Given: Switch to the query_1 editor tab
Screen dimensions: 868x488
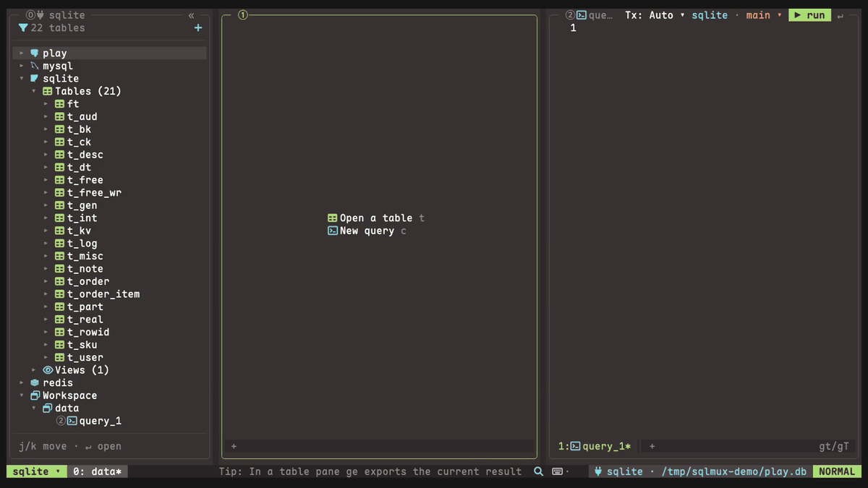Looking at the screenshot, I should click(595, 447).
